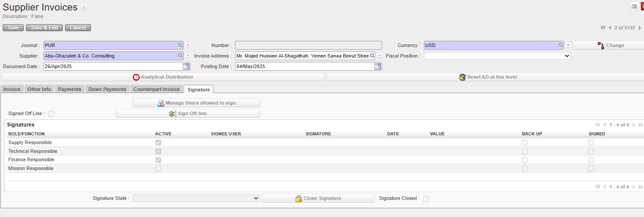Switch to the Down Payments tab
The width and height of the screenshot is (644, 217).
[x=107, y=89]
